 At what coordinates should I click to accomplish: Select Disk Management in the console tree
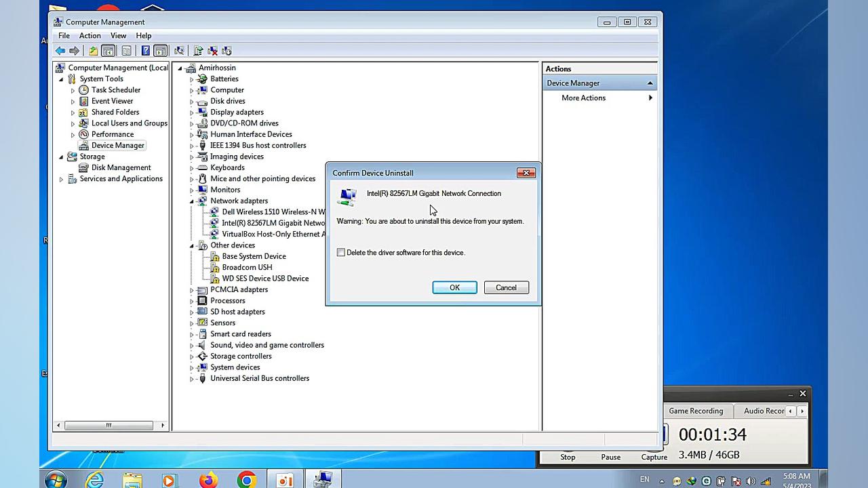click(121, 168)
